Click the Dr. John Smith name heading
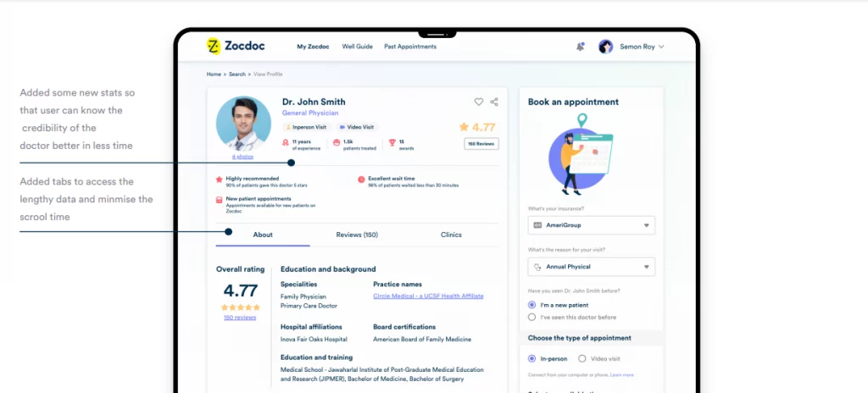 click(x=314, y=102)
